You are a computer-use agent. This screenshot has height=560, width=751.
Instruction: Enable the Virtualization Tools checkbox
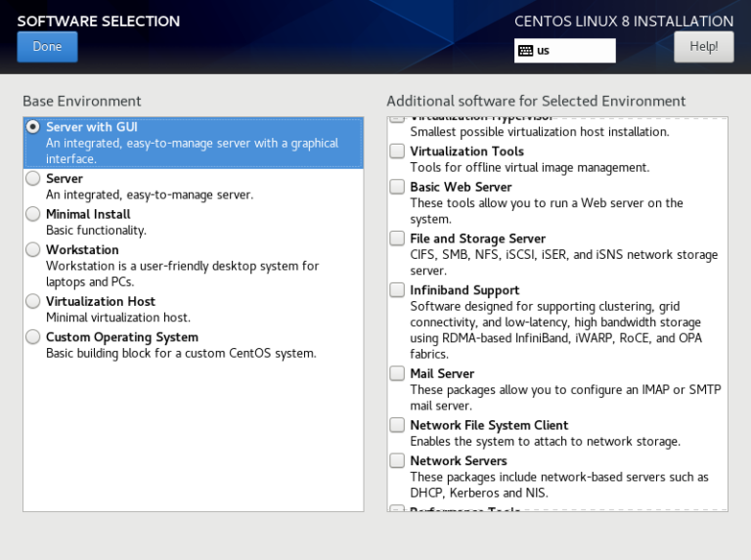click(397, 151)
